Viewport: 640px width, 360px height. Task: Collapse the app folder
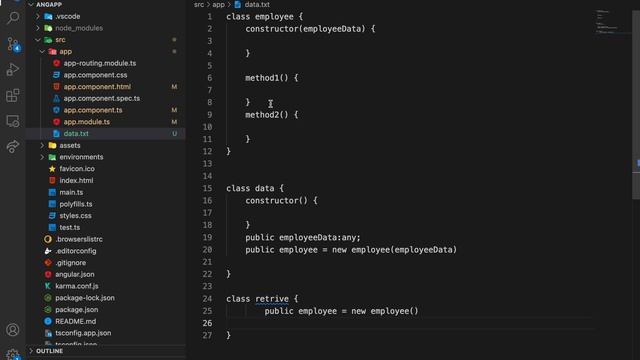coord(42,51)
